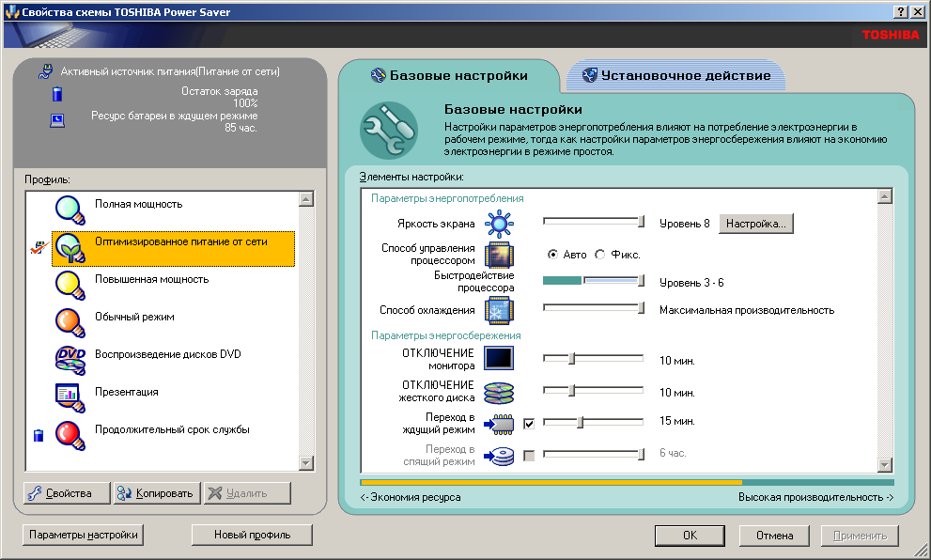Open the Установочное действие tab
Viewport: 931px width, 560px height.
click(676, 75)
